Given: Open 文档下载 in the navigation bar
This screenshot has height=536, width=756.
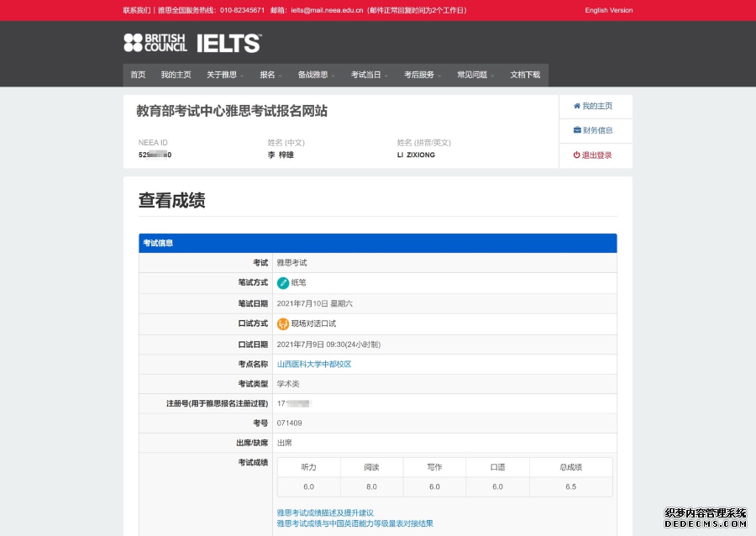Looking at the screenshot, I should coord(525,75).
